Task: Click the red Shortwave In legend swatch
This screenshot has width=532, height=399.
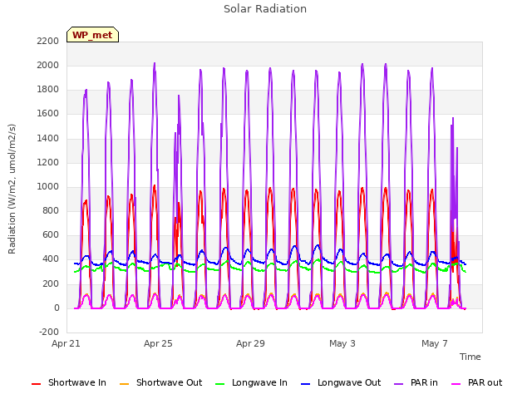Action: (x=36, y=384)
